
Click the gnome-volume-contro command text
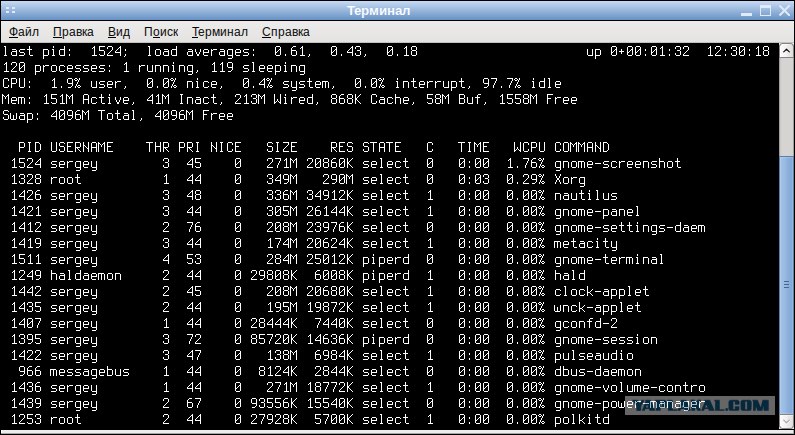(x=629, y=388)
